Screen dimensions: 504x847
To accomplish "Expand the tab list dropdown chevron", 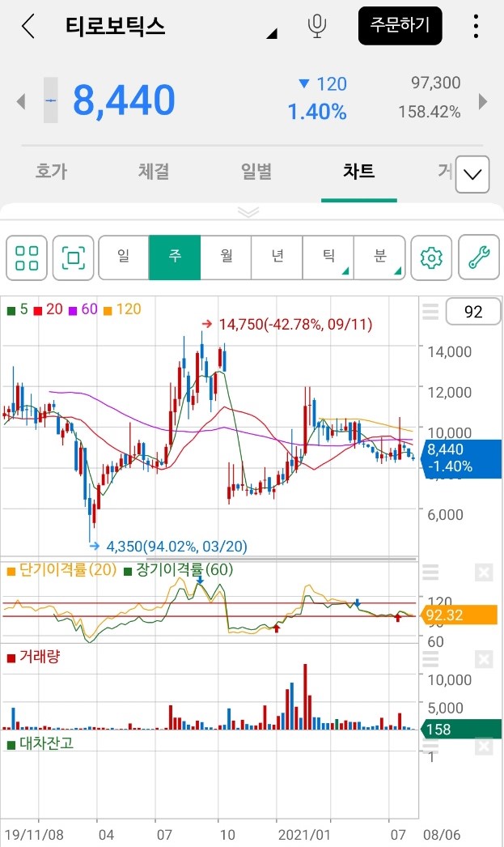I will (472, 174).
